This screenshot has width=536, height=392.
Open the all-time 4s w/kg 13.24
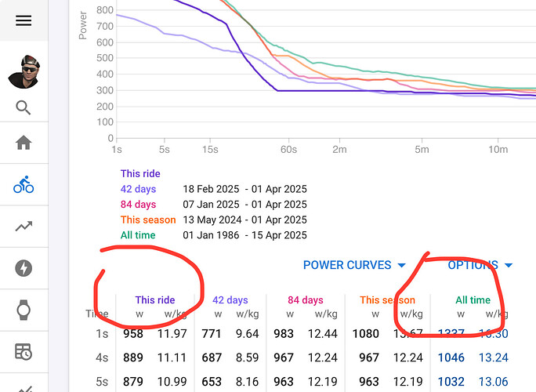pyautogui.click(x=493, y=358)
